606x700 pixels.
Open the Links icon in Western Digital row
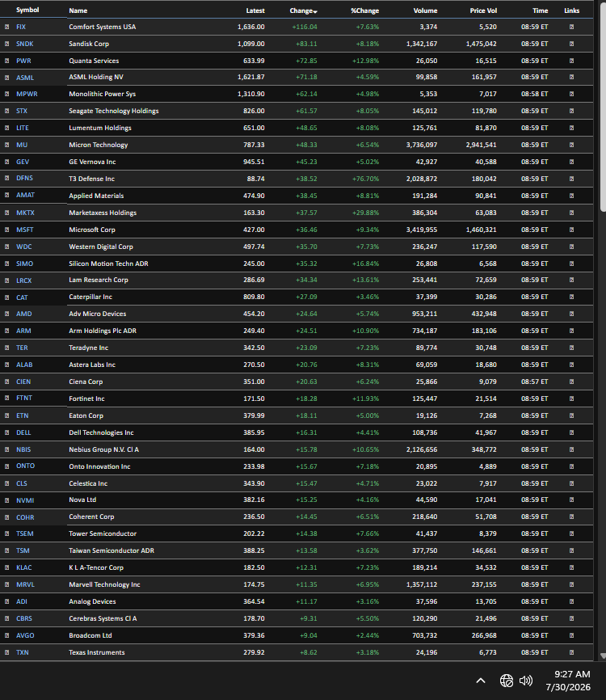click(571, 247)
